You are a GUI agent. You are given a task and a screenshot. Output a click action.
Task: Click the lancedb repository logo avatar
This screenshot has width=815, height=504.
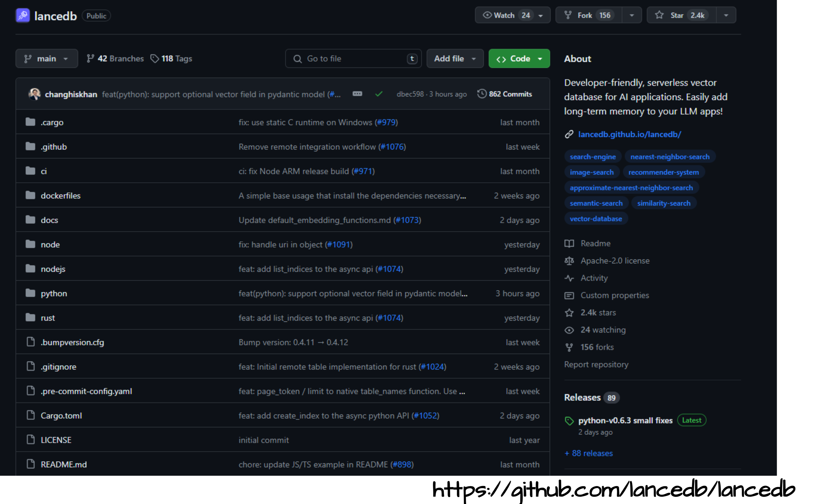tap(23, 16)
